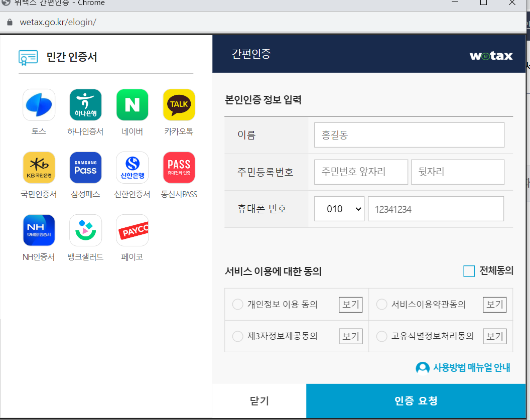
Task: Select the Shinhan (신한인증서) certificate icon
Action: click(132, 168)
